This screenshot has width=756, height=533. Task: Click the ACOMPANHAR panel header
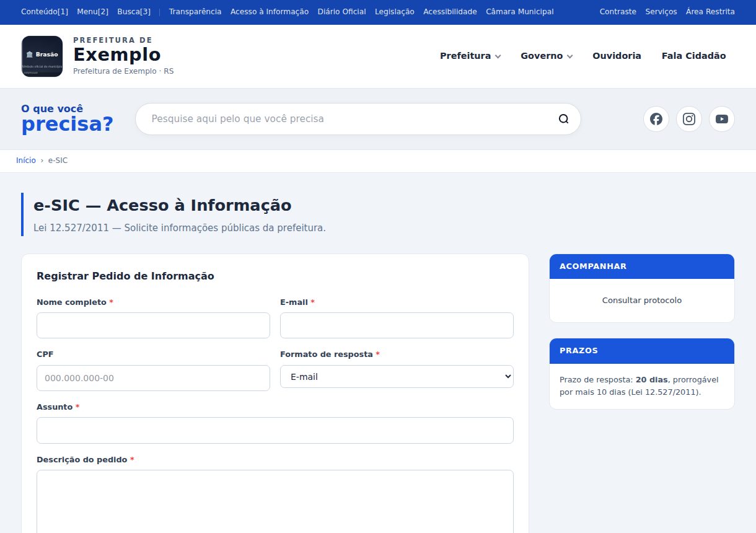642,266
